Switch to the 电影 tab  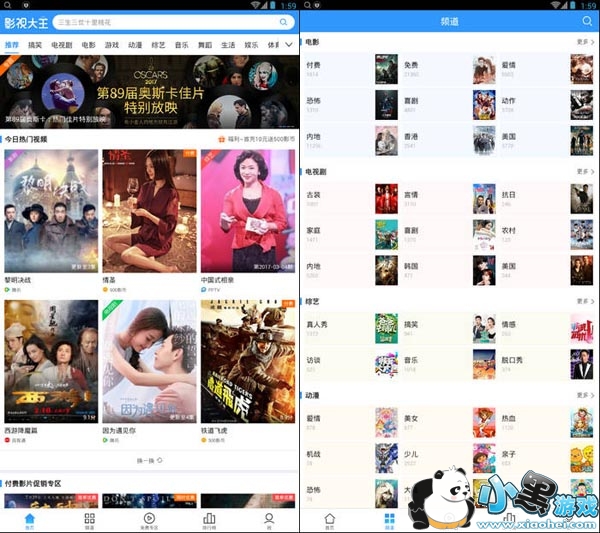89,45
